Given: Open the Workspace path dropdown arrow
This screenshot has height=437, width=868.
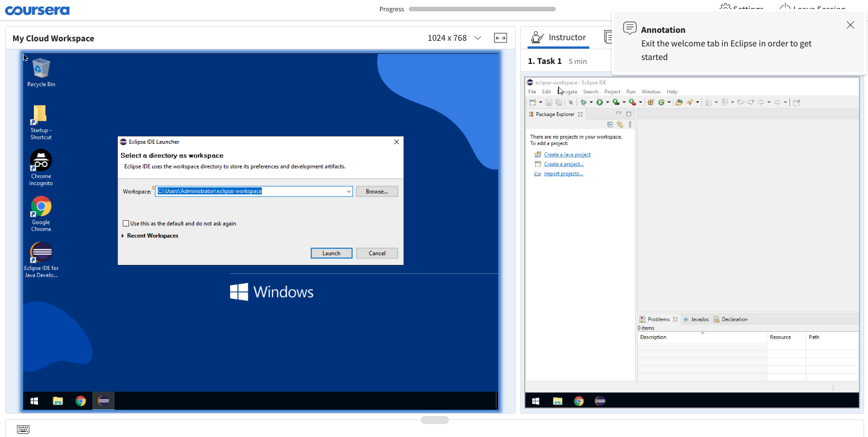Looking at the screenshot, I should [349, 191].
